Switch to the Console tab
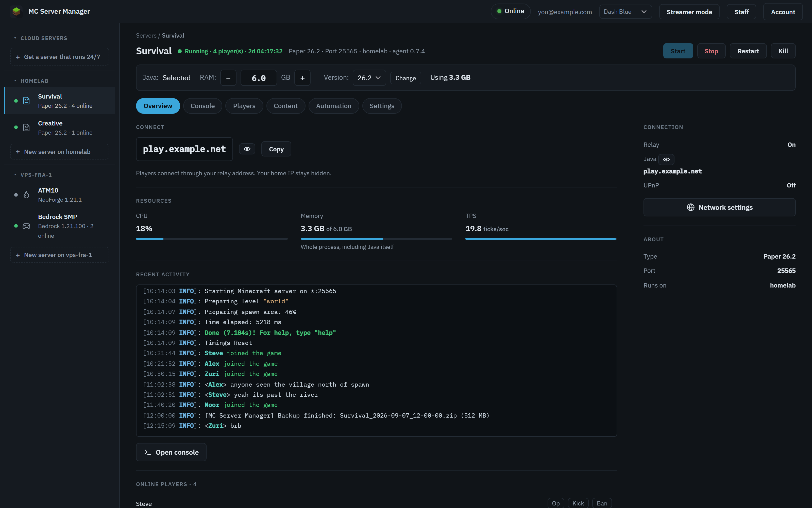The height and width of the screenshot is (508, 812). 203,106
